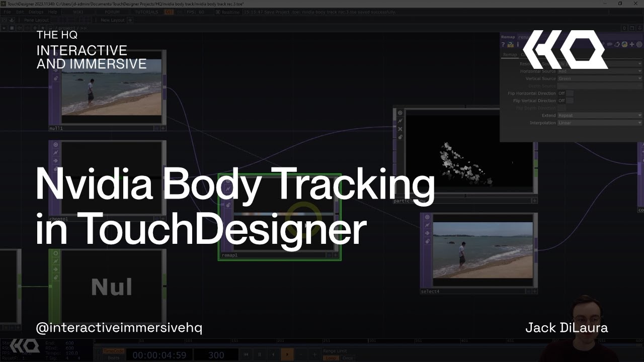This screenshot has height=362, width=644.
Task: Toggle lock flag on select4 node
Action: pyautogui.click(x=427, y=241)
